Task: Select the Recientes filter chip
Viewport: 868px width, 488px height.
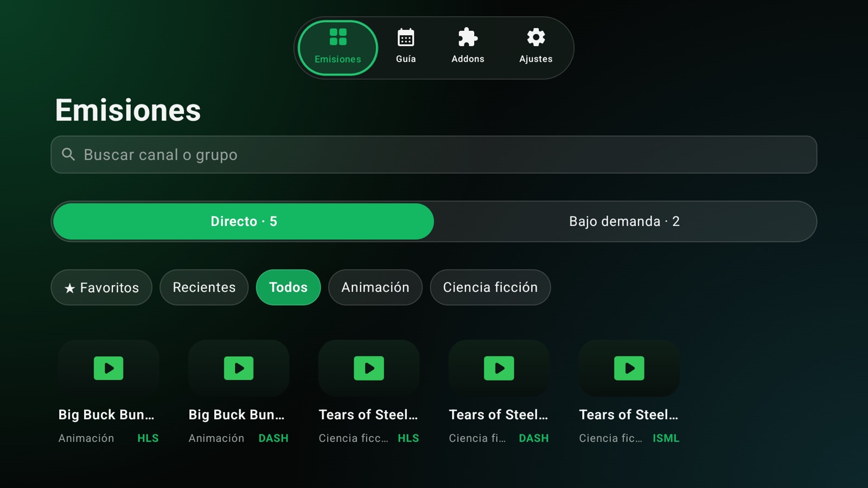Action: tap(204, 287)
